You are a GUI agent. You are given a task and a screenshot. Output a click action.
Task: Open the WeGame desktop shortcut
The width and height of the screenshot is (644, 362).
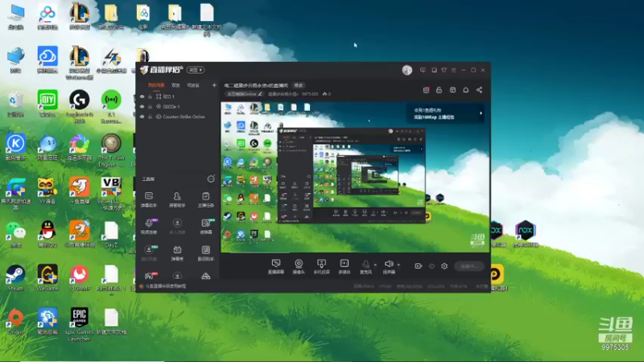coord(47,278)
